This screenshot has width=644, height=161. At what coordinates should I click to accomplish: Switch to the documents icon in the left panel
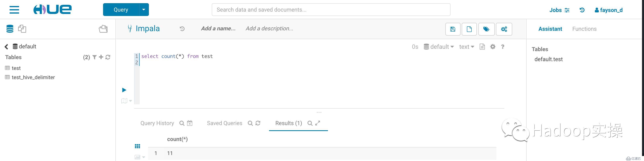22,29
